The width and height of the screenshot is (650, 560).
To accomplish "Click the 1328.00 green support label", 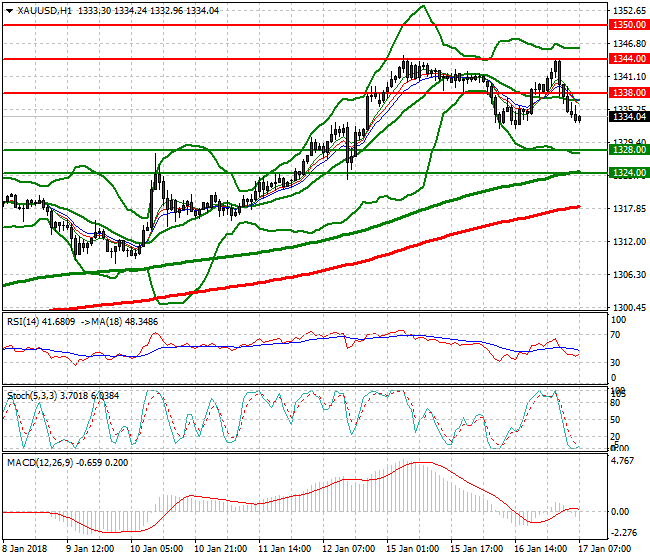I will [629, 150].
